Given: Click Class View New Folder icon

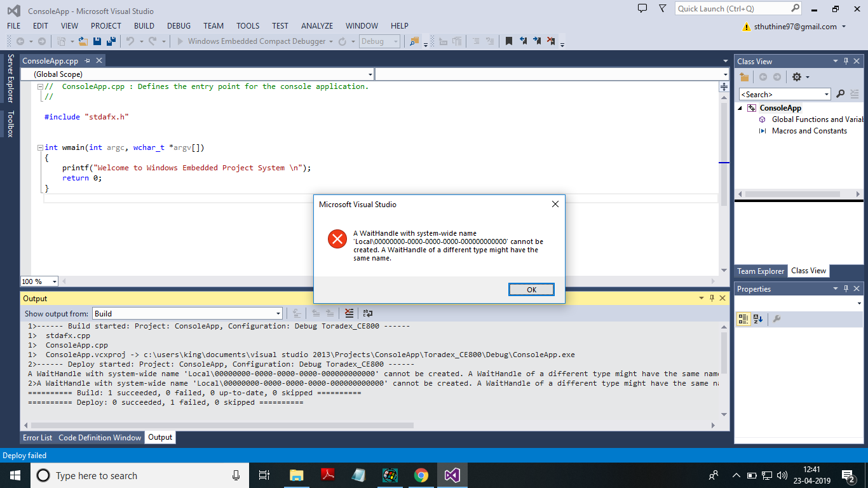Looking at the screenshot, I should (745, 77).
